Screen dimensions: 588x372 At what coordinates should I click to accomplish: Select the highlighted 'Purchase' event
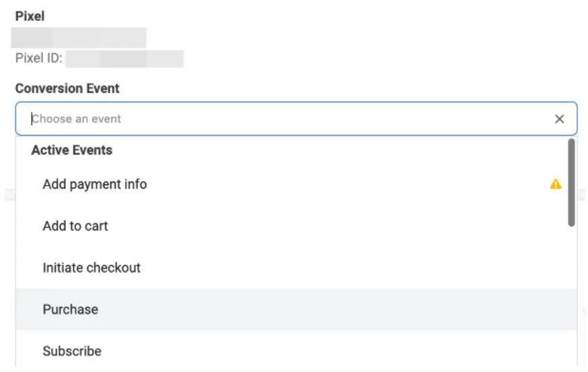[x=70, y=309]
